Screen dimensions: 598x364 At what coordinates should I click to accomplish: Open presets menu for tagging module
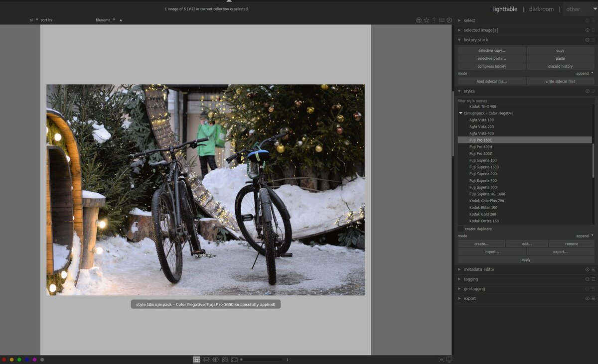(593, 279)
